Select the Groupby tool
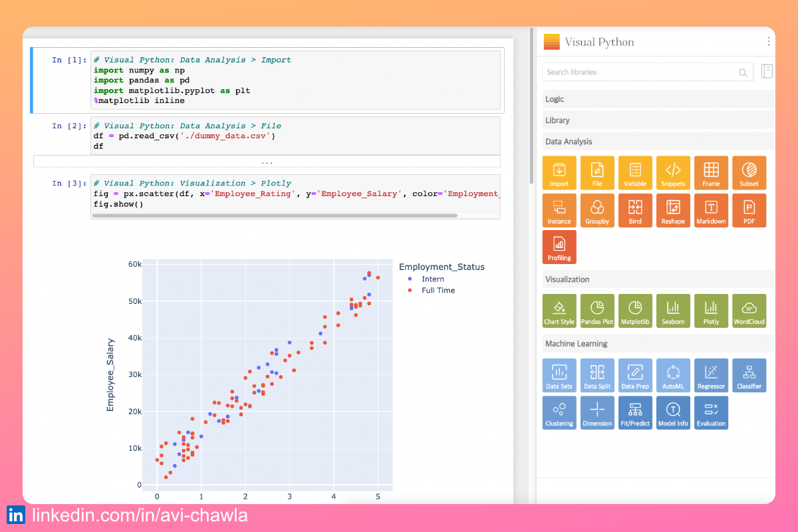Screen dimensions: 798x532 tap(597, 210)
